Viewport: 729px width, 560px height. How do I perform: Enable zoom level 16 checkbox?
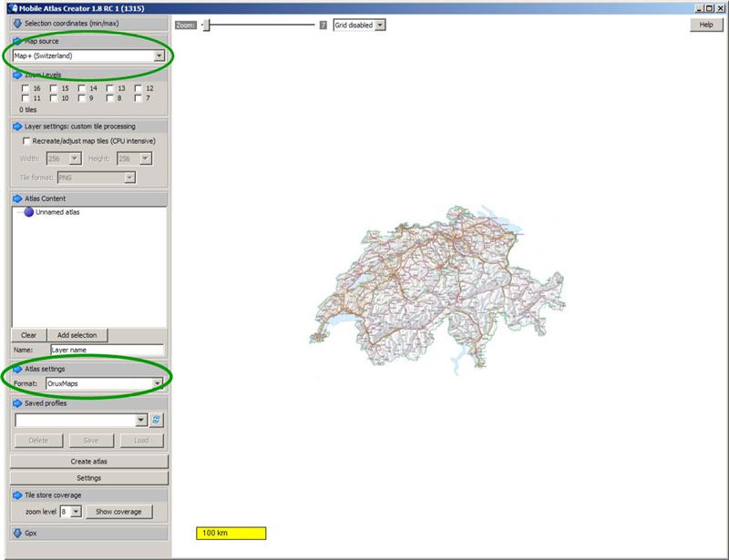[26, 88]
